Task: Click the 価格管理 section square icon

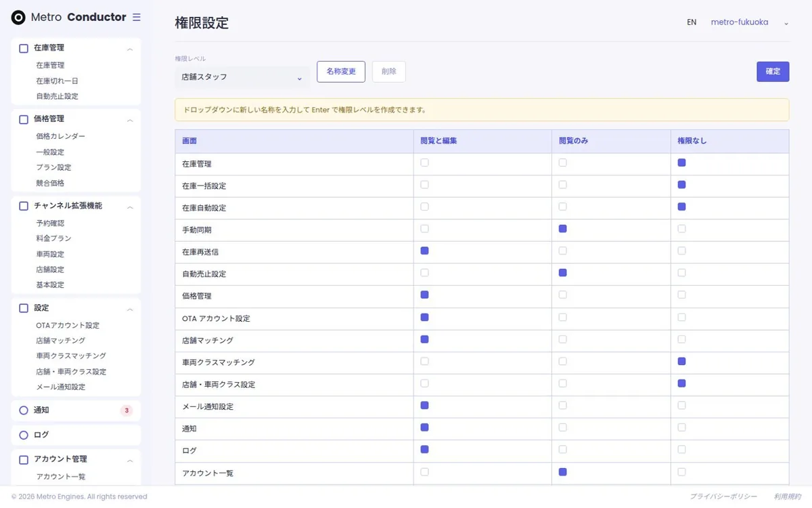Action: 24,119
